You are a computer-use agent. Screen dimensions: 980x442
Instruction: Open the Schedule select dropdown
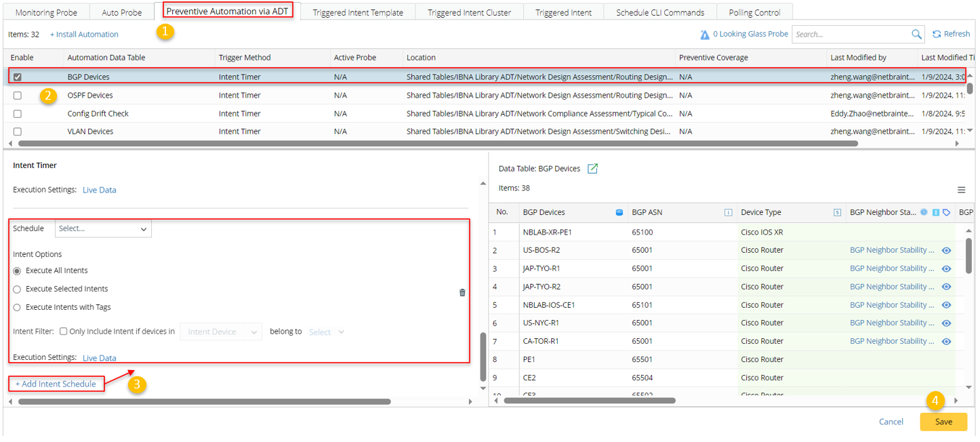point(103,229)
